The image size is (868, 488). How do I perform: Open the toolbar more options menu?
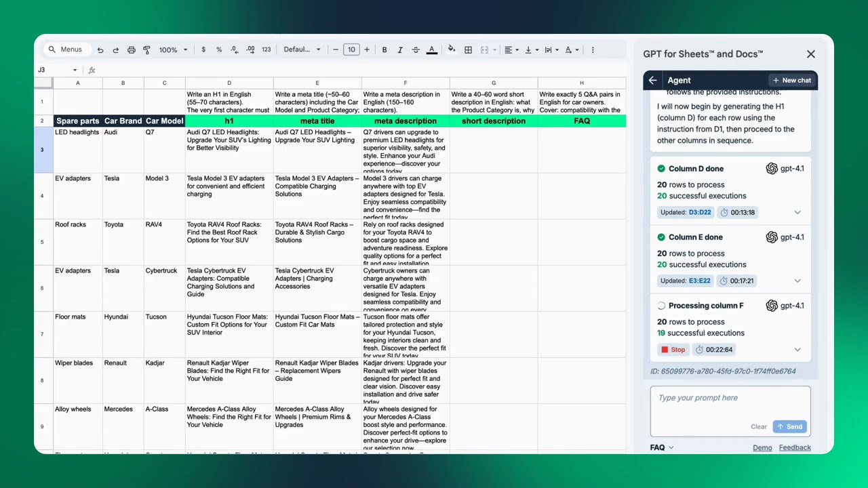593,49
